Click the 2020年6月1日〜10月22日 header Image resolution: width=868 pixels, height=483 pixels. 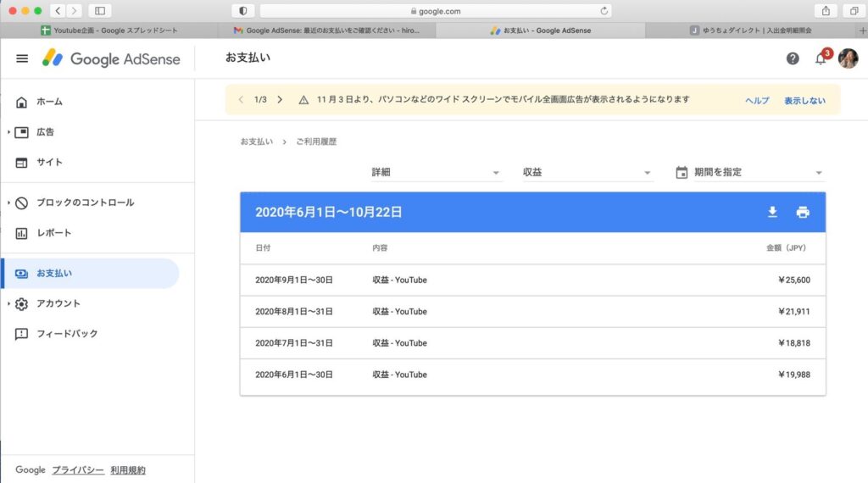[x=328, y=212]
